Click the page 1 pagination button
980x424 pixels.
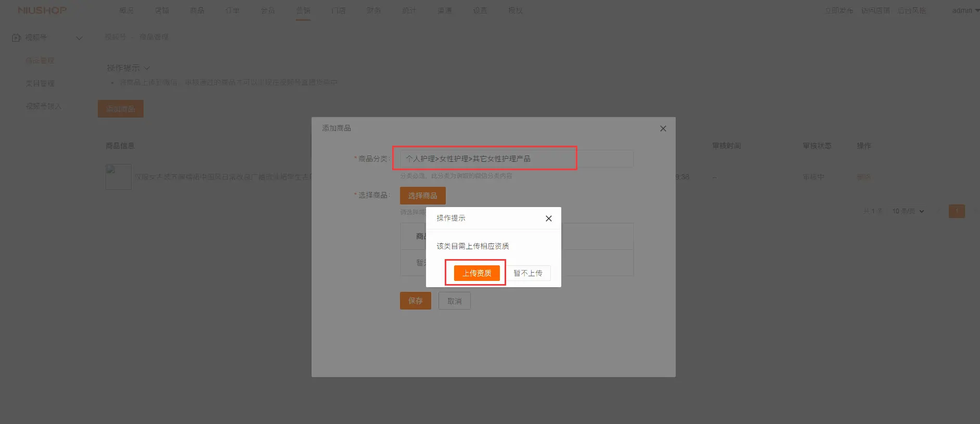956,211
